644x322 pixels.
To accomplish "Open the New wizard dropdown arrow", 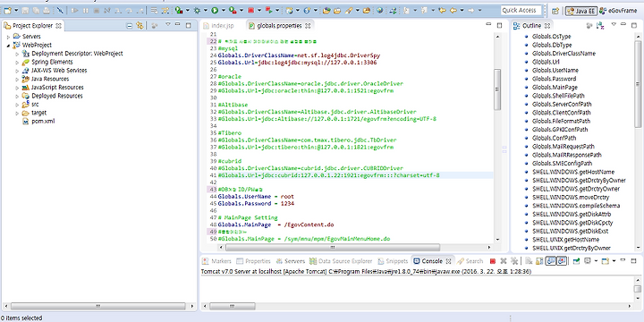I will pos(16,10).
